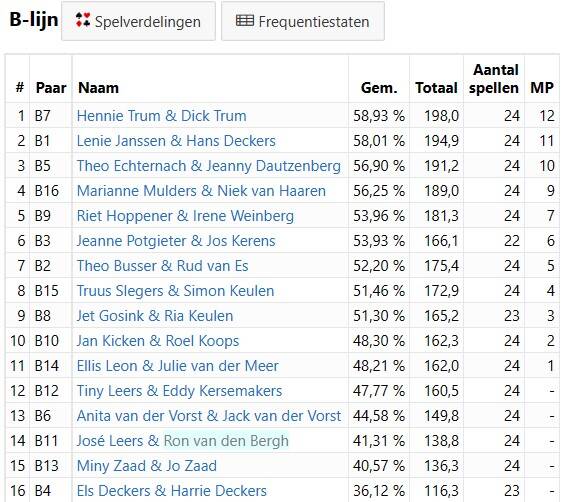Image resolution: width=578 pixels, height=502 pixels.
Task: Click the table icon on Frequentiestaten
Action: 245,21
